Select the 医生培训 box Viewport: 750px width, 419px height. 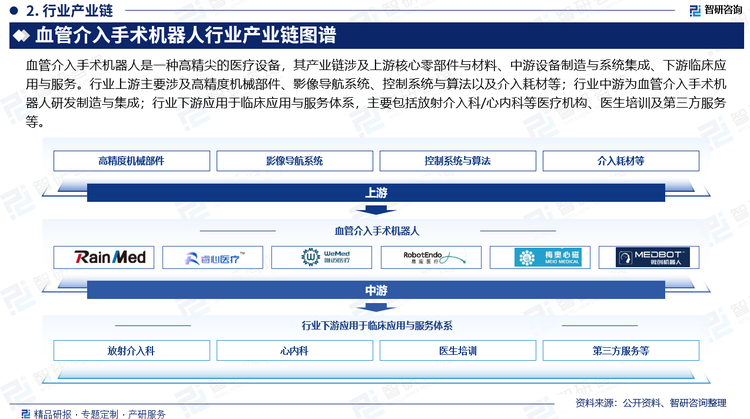tap(458, 351)
